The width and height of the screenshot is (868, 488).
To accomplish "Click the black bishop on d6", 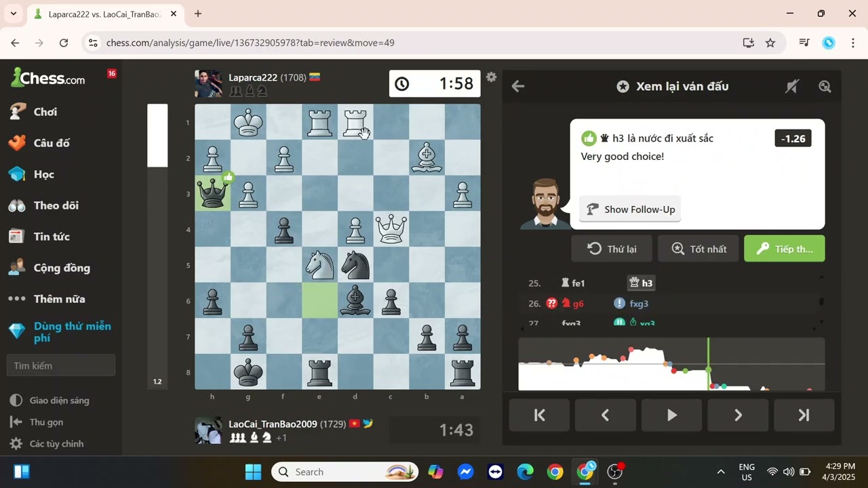I will pyautogui.click(x=355, y=300).
